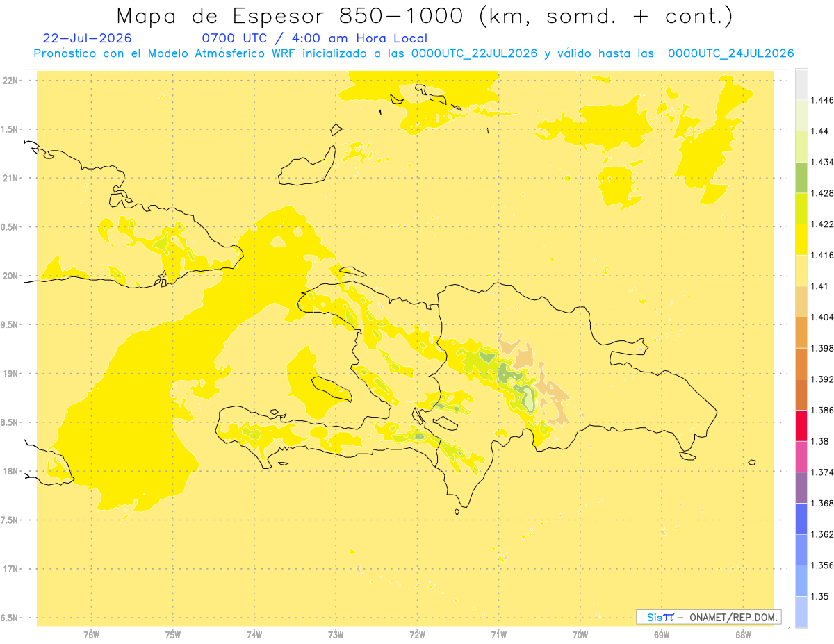Screen dimensions: 834x644
Task: Click the "17N" latitude axis label
Action: click(x=12, y=569)
